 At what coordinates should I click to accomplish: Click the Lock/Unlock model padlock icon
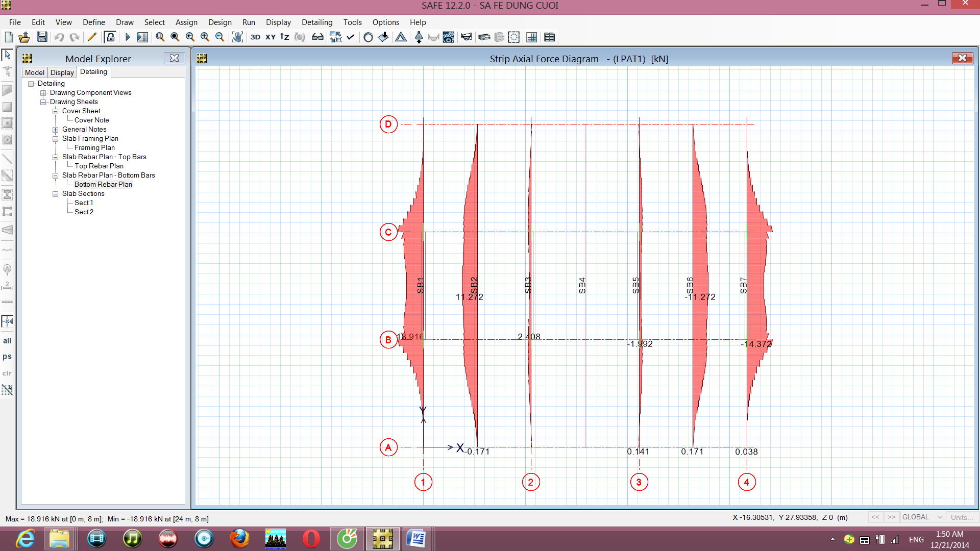click(110, 37)
